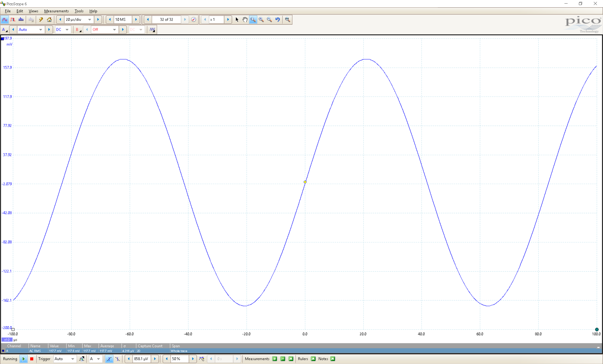Click the zoom-in magnifier tool
The height and width of the screenshot is (364, 603).
(x=261, y=19)
